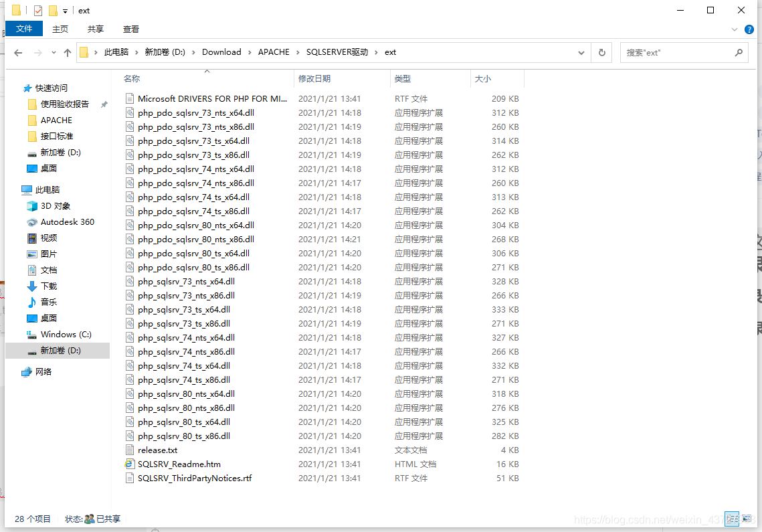Sort files by the 大小 column header

484,78
